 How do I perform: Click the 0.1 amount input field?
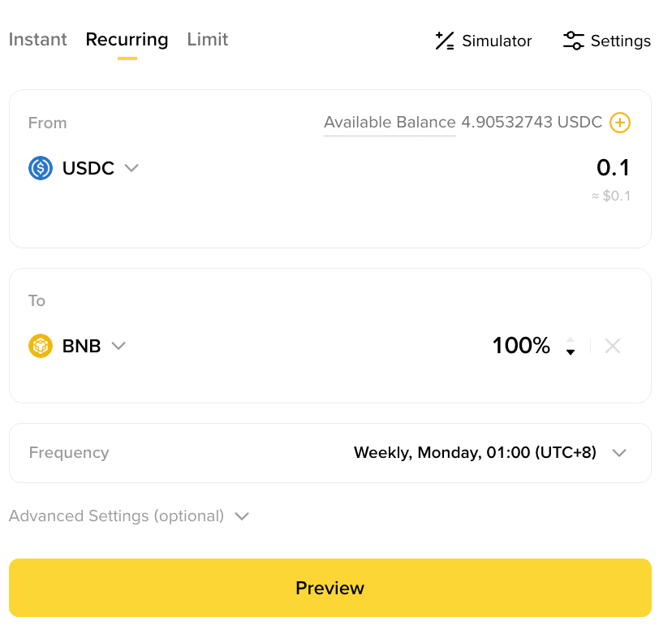614,167
